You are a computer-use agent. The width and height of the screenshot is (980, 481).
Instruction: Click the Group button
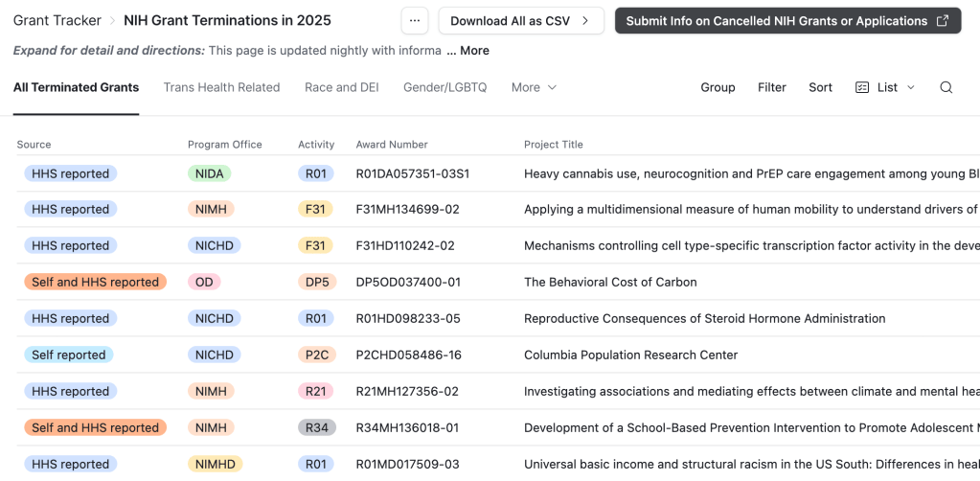click(718, 87)
